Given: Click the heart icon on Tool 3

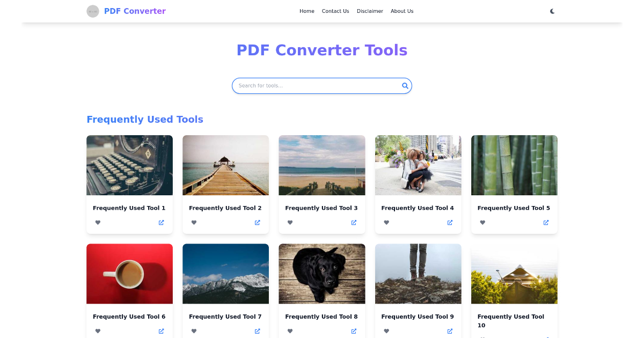Looking at the screenshot, I should pos(290,222).
